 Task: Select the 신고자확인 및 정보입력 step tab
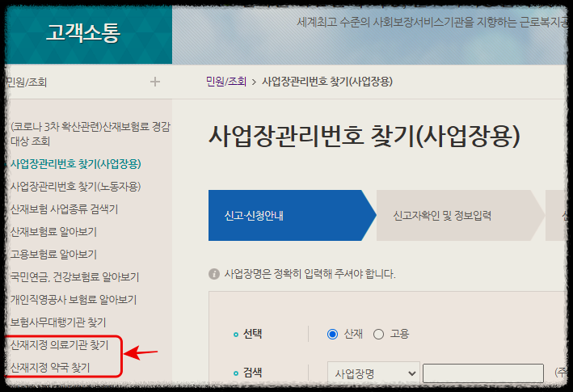coord(460,215)
